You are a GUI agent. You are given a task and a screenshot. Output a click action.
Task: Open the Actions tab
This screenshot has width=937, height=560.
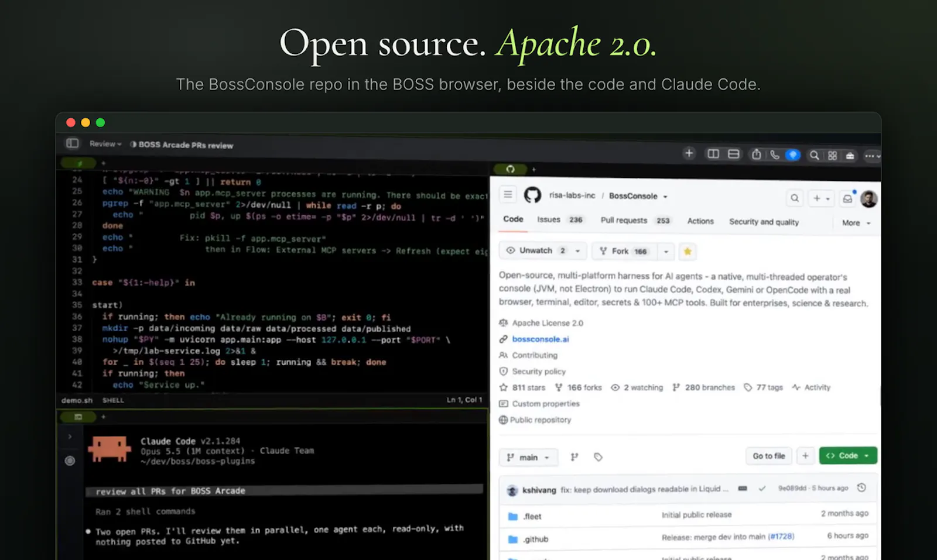click(x=700, y=221)
